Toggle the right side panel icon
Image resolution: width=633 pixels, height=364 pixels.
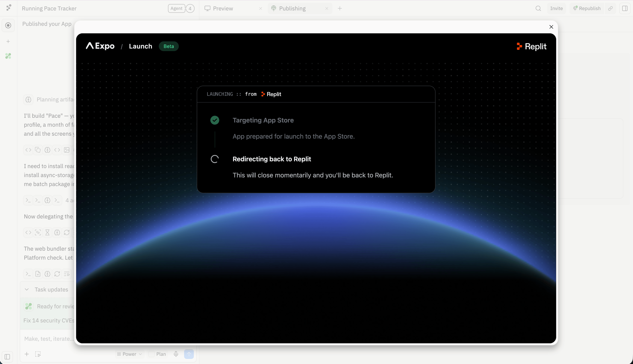[625, 8]
